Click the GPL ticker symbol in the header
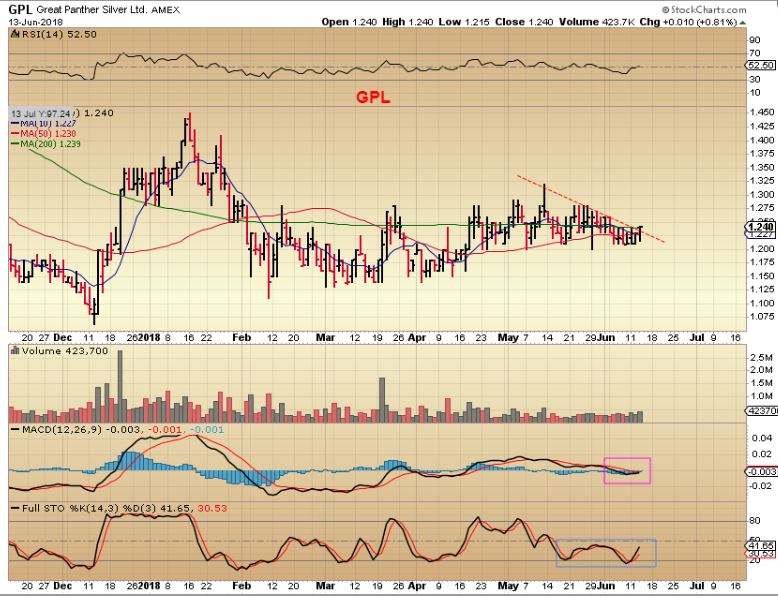This screenshot has height=596, width=778. pos(21,9)
